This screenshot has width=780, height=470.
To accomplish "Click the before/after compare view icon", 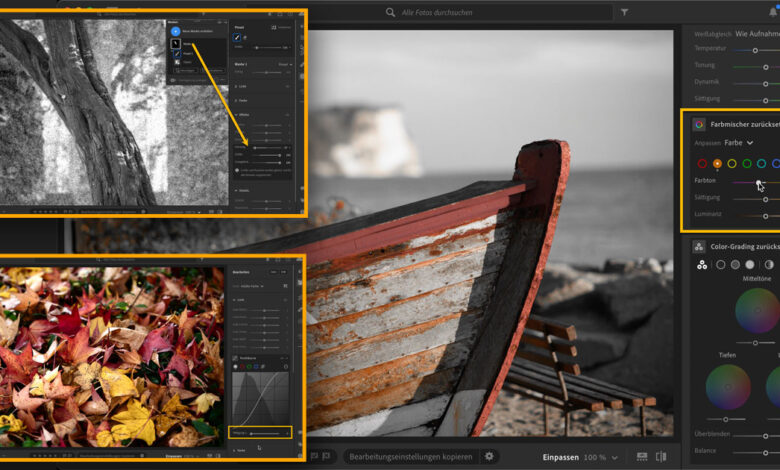I will pyautogui.click(x=661, y=456).
